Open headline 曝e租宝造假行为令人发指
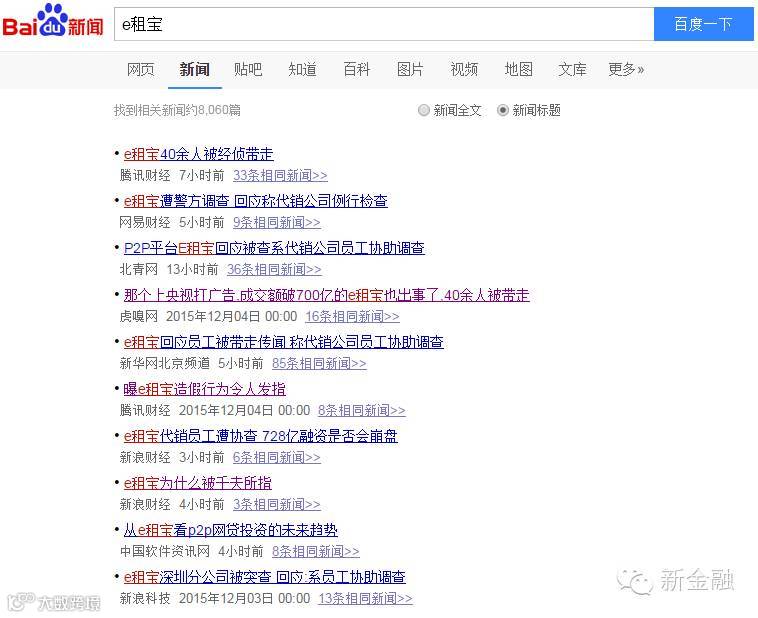Image resolution: width=758 pixels, height=618 pixels. pos(204,389)
